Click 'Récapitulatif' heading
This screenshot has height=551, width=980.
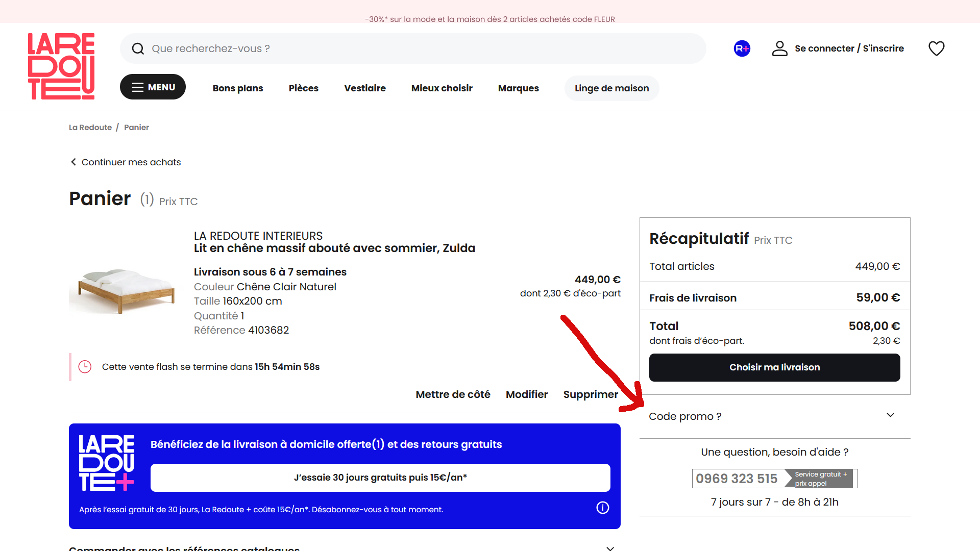699,239
